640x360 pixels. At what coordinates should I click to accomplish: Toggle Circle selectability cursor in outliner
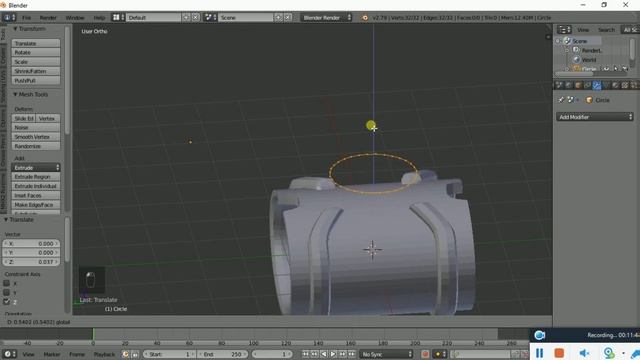[616, 69]
